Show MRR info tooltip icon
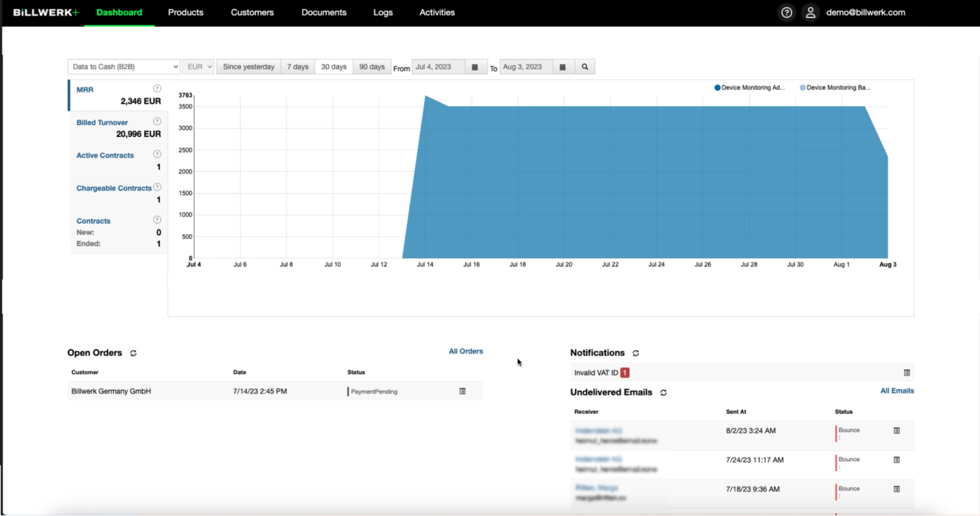 (x=157, y=89)
